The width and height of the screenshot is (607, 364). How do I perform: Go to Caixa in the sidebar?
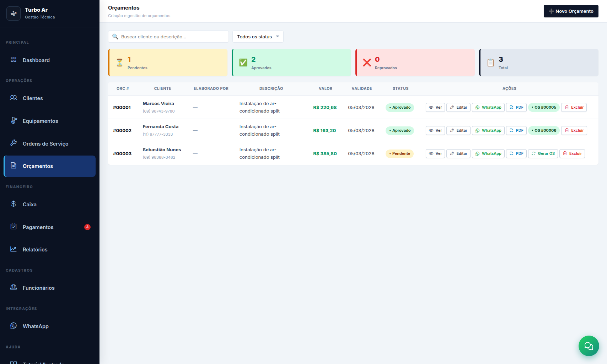(50, 204)
